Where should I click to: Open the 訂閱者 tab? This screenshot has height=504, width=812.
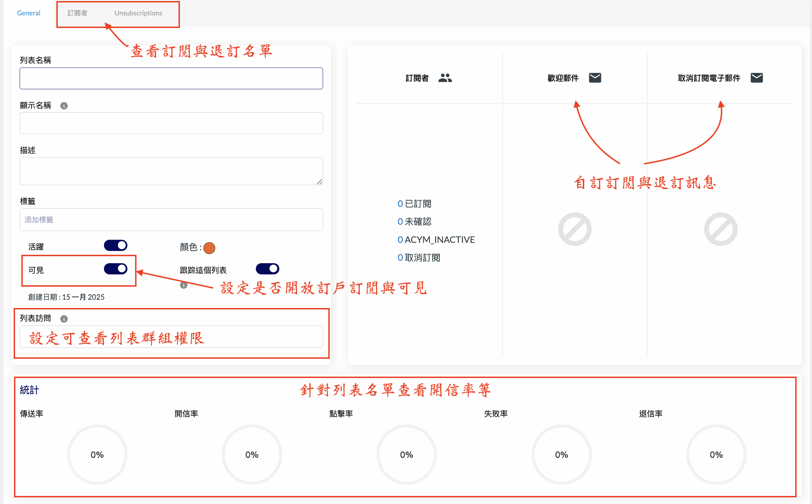pyautogui.click(x=77, y=13)
